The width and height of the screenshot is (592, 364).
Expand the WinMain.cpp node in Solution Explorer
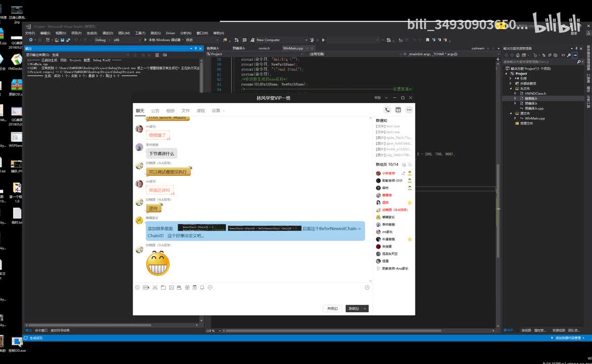[516, 118]
